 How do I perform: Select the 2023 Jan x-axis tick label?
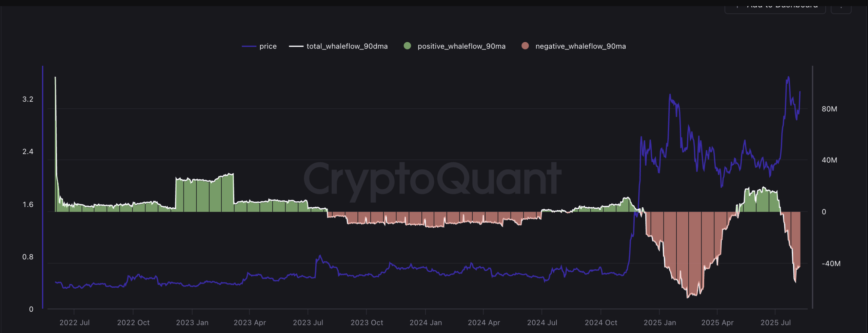(x=192, y=322)
